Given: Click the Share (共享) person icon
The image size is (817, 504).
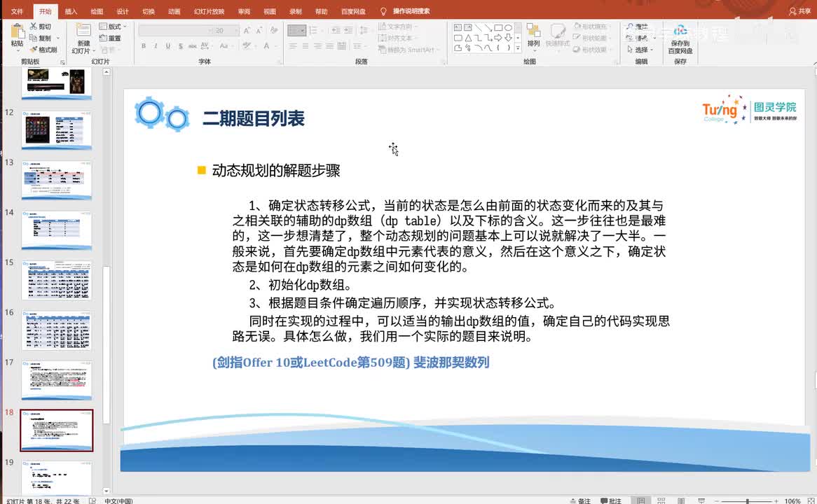Looking at the screenshot, I should pyautogui.click(x=792, y=11).
